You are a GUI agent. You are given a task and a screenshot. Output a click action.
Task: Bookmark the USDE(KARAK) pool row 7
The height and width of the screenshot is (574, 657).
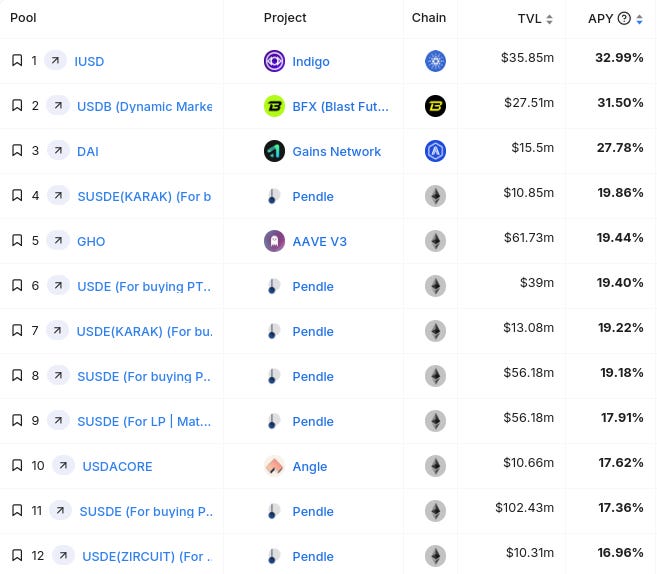(x=17, y=331)
